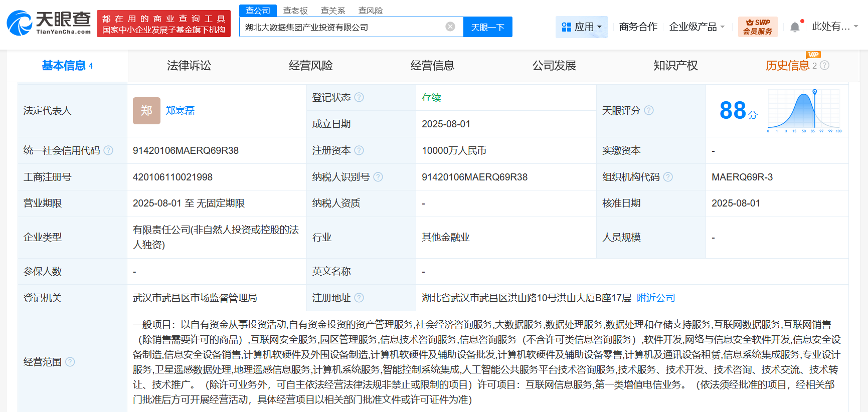Open the user account dropdown 此处有…
Screen dimensions: 868x412
click(x=834, y=27)
